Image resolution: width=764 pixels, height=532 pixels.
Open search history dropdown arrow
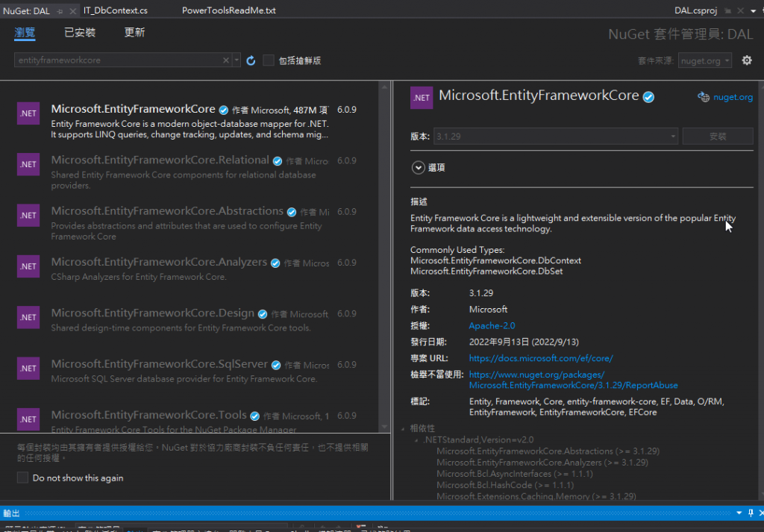(x=237, y=60)
